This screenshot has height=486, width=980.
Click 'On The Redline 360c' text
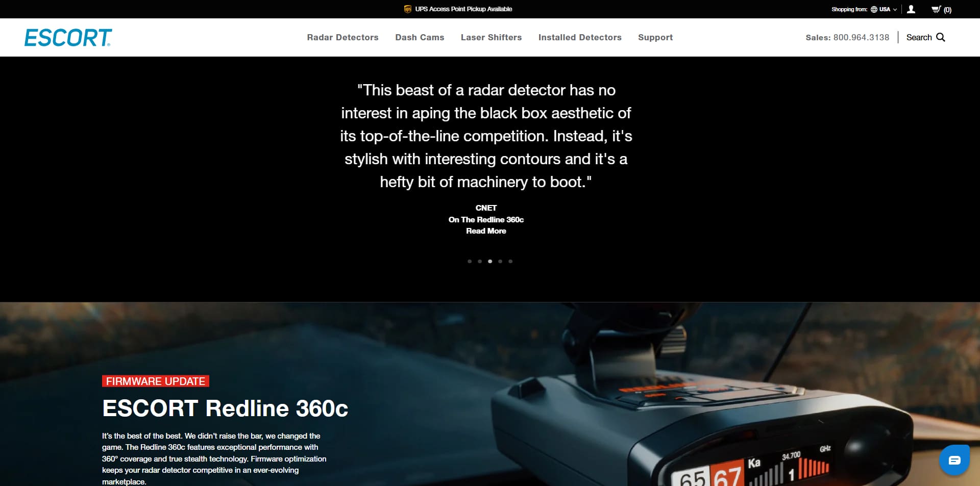coord(486,220)
